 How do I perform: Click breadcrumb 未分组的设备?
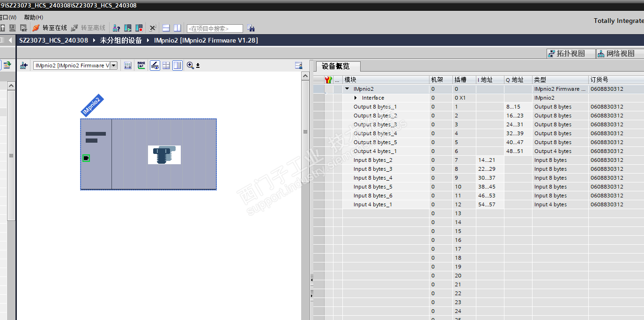pyautogui.click(x=121, y=40)
